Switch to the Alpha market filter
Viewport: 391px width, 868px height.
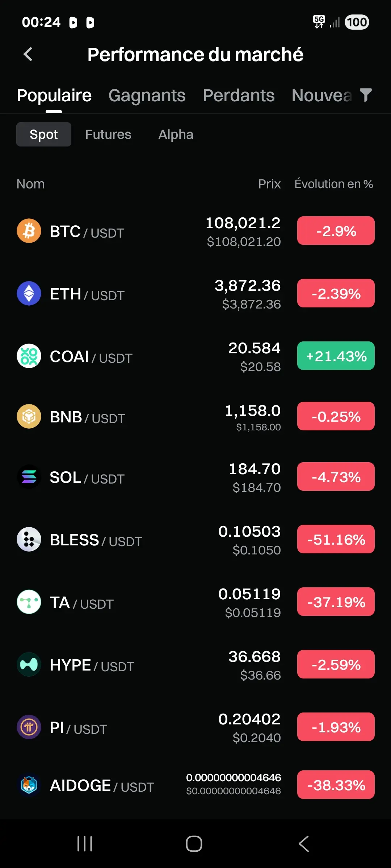(x=176, y=135)
